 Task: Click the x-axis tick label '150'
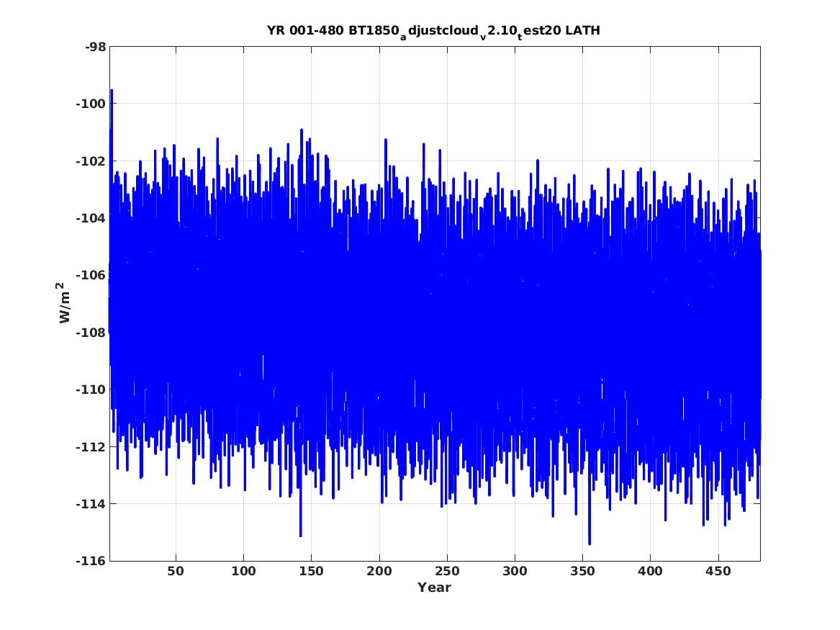pos(311,572)
